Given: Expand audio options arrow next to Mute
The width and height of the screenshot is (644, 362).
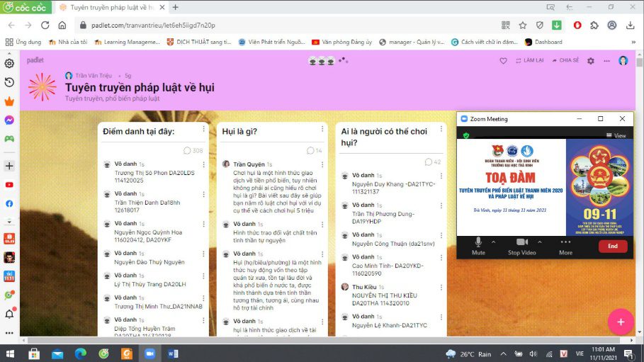Looking at the screenshot, I should [495, 241].
